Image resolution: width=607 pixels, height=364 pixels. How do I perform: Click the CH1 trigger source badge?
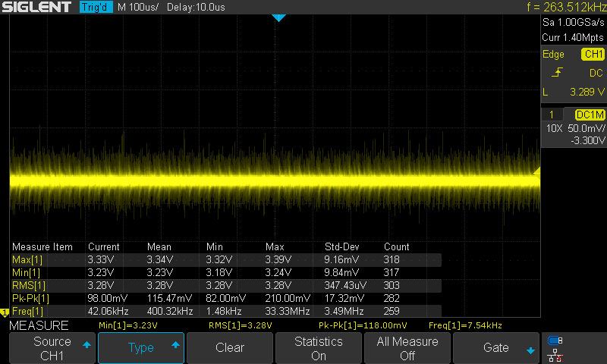pos(593,54)
